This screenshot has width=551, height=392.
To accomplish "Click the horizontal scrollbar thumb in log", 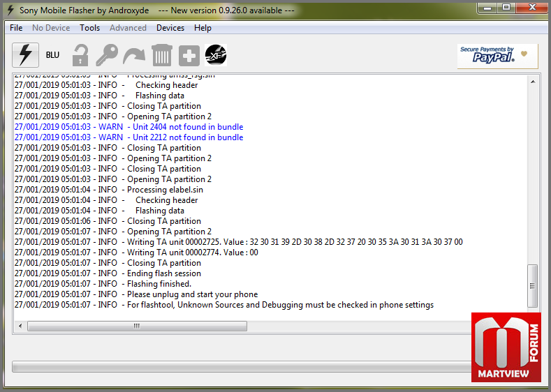I will coord(137,326).
